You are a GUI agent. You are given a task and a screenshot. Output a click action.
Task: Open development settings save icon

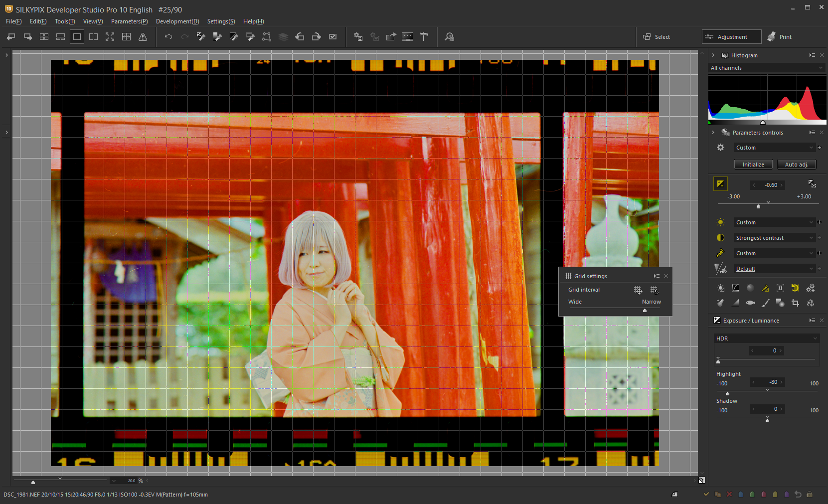358,37
